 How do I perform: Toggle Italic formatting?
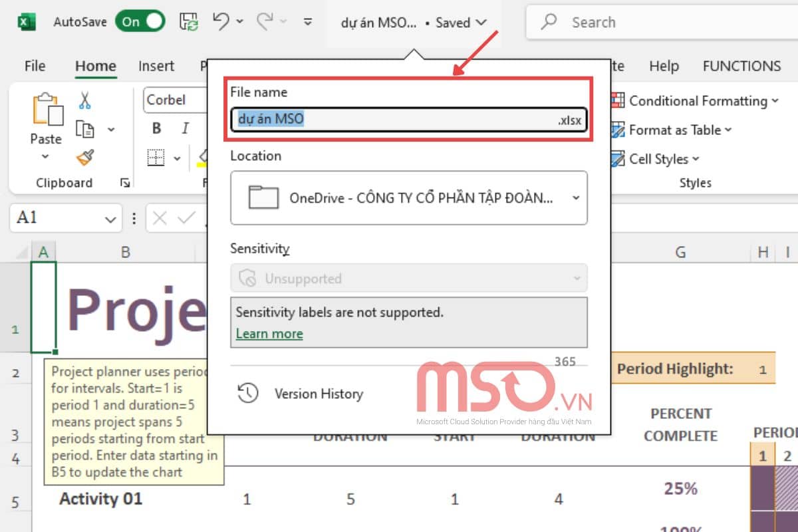186,128
